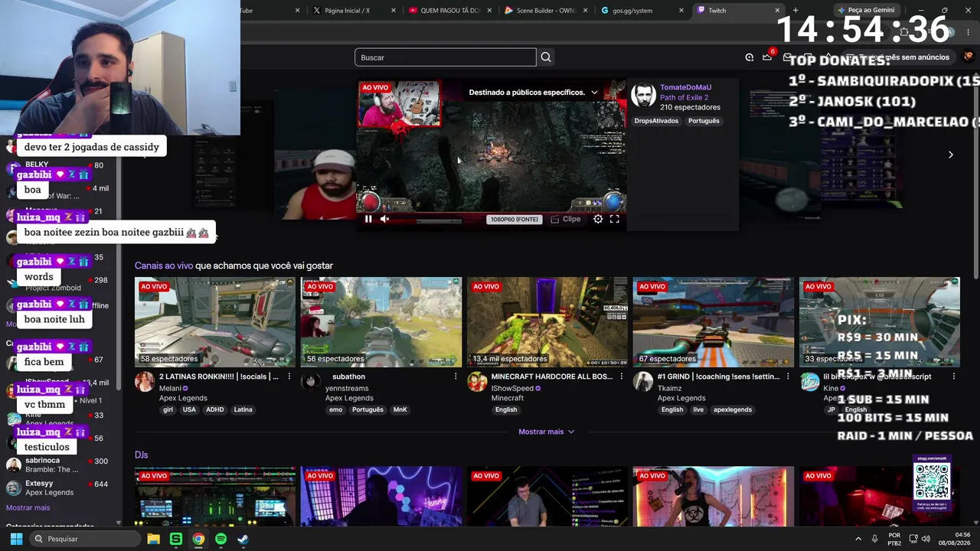Switch to the 'Scene Builder - OWN' tab
This screenshot has height=551, width=980.
[545, 11]
